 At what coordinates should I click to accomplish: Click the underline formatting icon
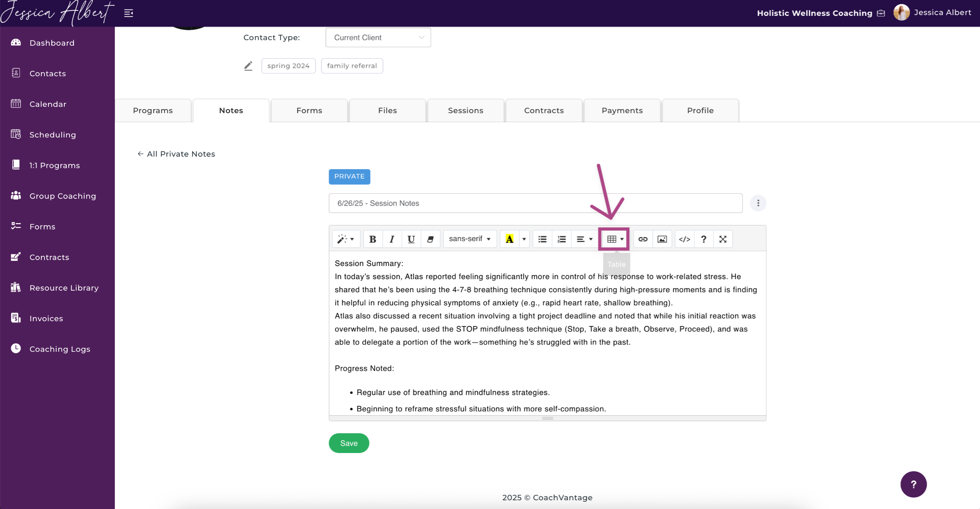coord(411,239)
